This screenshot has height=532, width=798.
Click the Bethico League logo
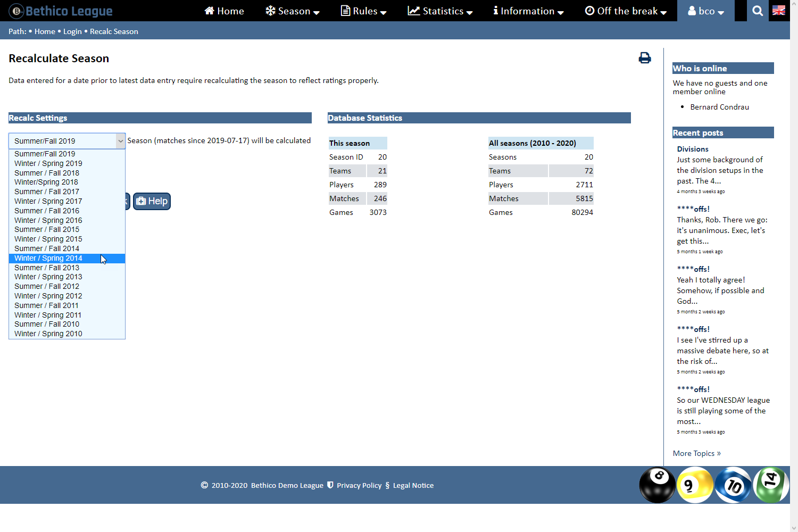61,11
